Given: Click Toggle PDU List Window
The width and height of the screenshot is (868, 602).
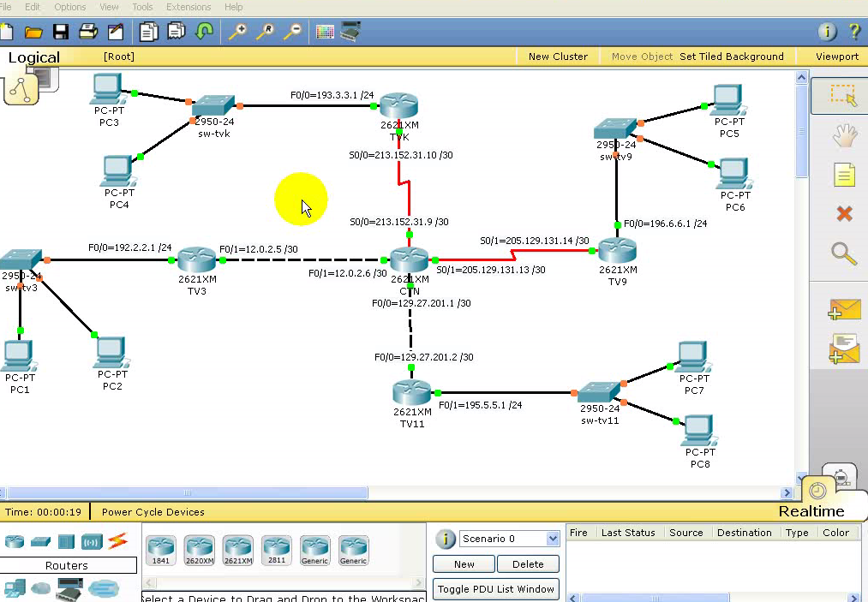Looking at the screenshot, I should tap(495, 589).
